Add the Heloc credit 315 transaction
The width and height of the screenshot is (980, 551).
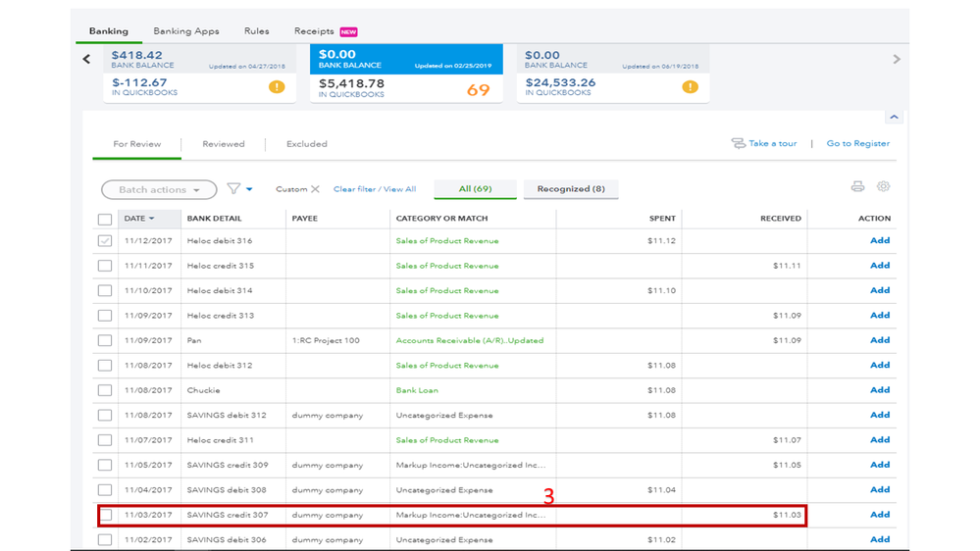(880, 266)
